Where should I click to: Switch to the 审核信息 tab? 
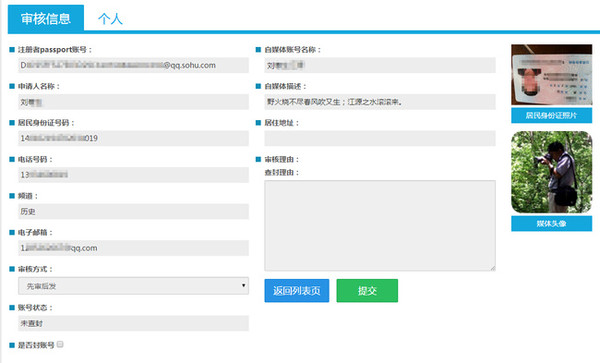[46, 18]
